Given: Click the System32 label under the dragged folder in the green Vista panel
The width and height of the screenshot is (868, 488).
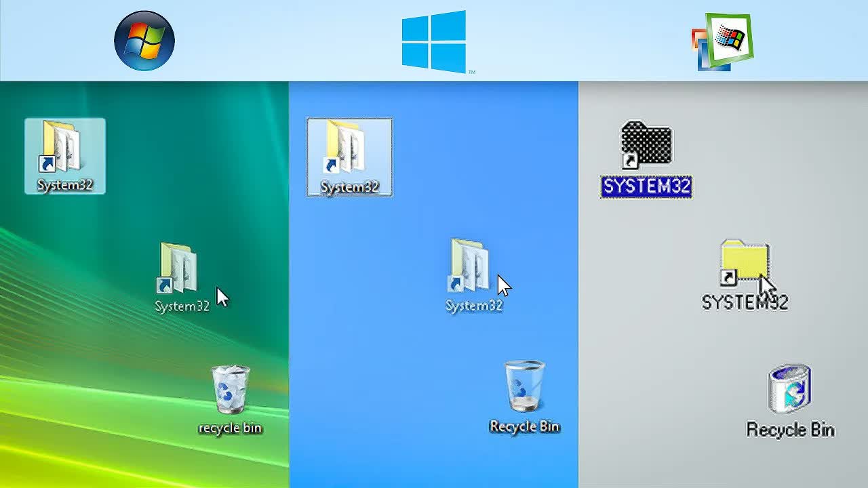Looking at the screenshot, I should 182,306.
